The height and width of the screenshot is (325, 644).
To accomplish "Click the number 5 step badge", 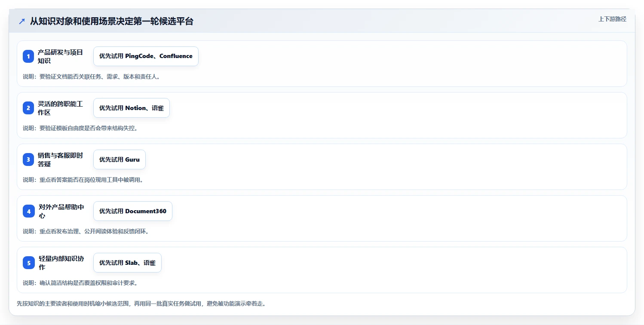I will [x=29, y=263].
